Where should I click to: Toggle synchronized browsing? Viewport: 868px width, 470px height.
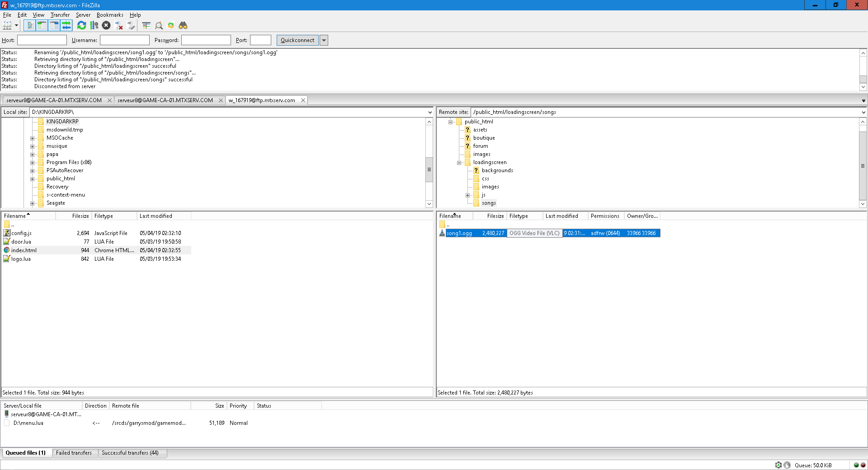[x=171, y=25]
